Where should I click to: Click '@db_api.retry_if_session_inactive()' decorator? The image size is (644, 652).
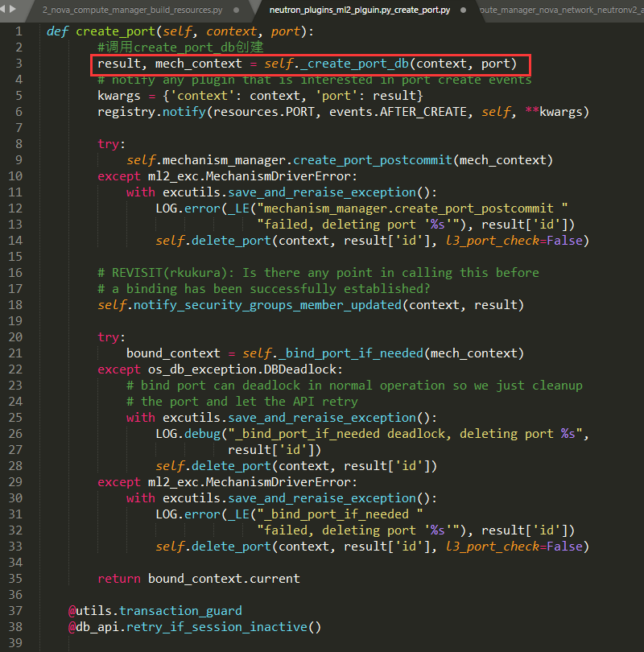(x=195, y=627)
